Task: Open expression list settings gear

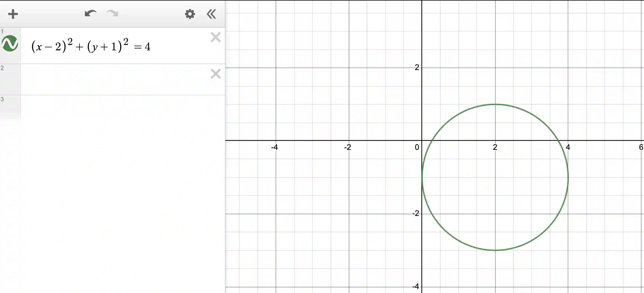Action: point(190,14)
